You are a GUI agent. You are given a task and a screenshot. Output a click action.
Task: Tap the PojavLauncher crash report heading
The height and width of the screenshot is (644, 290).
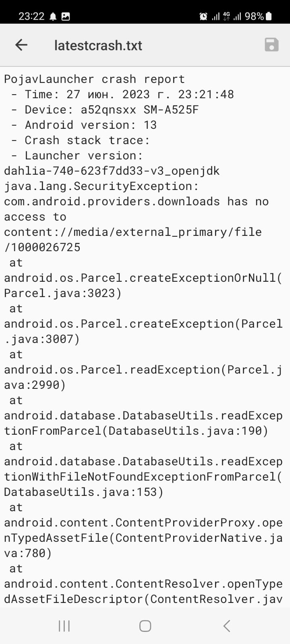[94, 79]
